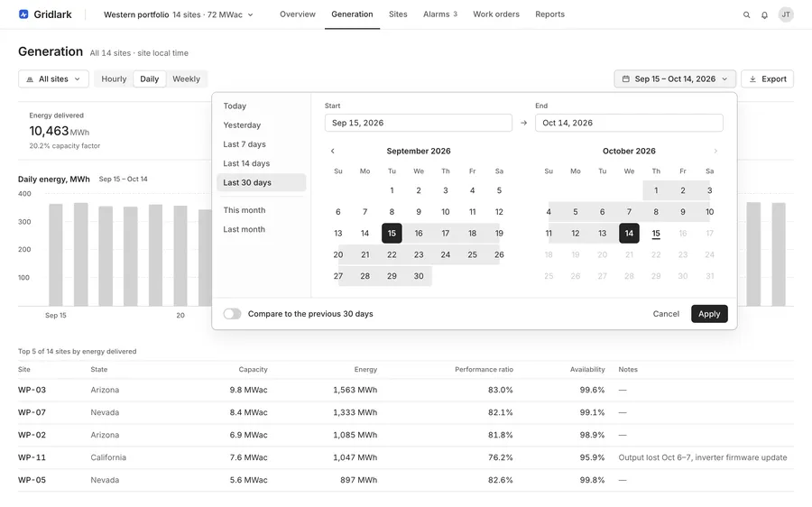This screenshot has height=507, width=812.
Task: Click the Export button
Action: [x=767, y=78]
